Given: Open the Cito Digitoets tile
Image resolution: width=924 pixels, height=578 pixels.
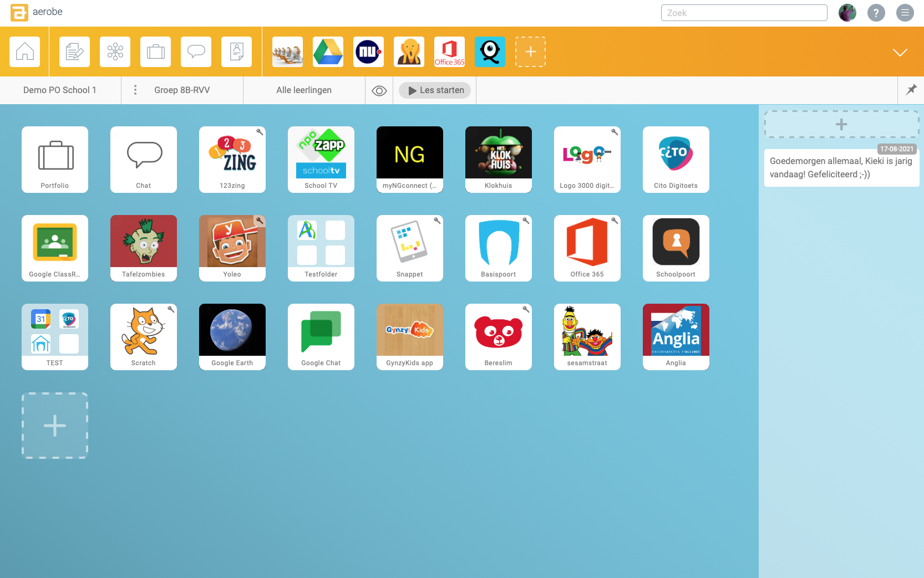Looking at the screenshot, I should click(x=676, y=160).
